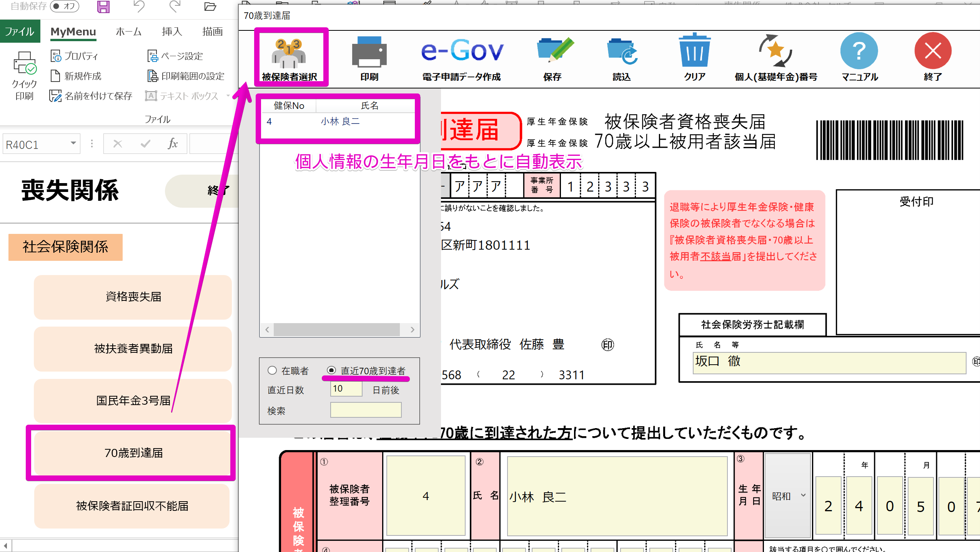
Task: Click the 資格喪失届 button
Action: tap(133, 297)
